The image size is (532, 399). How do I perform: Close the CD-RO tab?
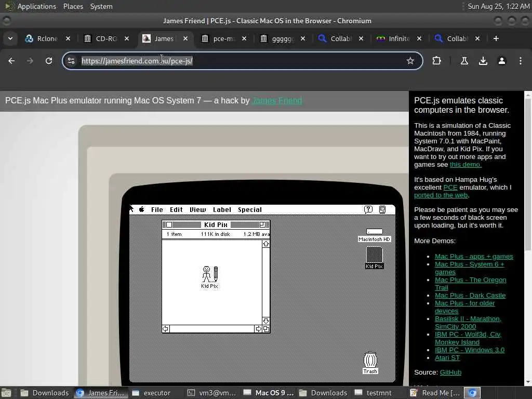[x=127, y=38]
